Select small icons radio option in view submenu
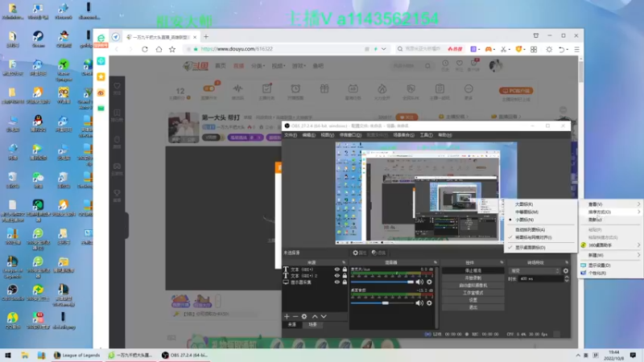This screenshot has width=644, height=362. pos(524,220)
